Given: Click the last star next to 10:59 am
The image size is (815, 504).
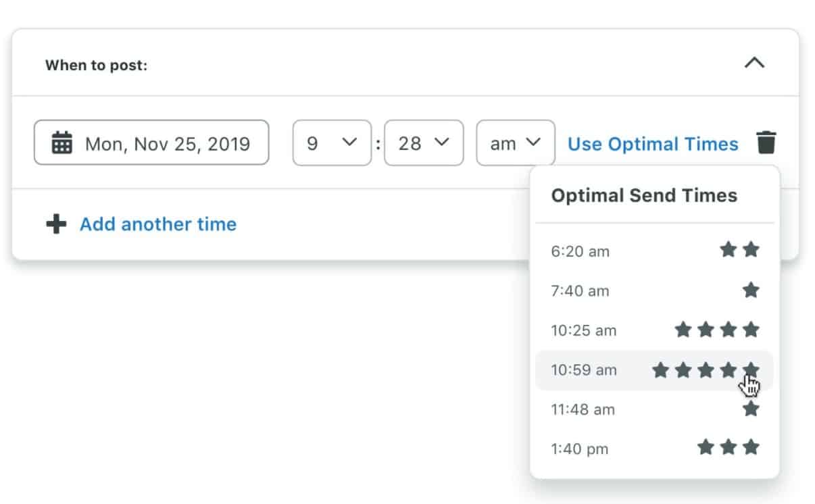Looking at the screenshot, I should pos(750,370).
